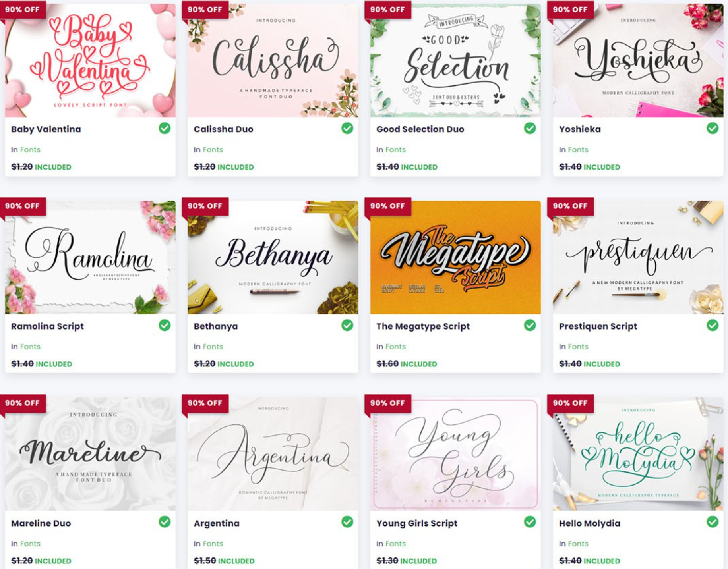
Task: Click the checkmark beside Argentina
Action: [x=347, y=522]
